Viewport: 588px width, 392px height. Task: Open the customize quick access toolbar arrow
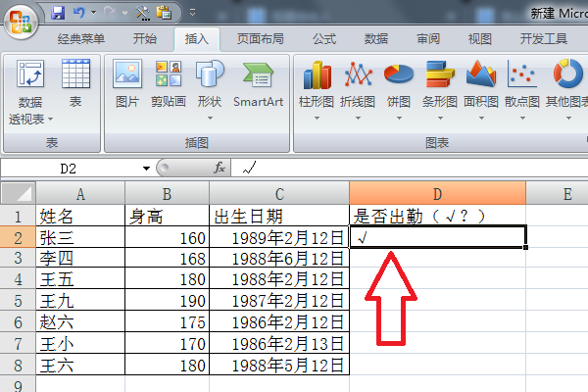point(192,13)
